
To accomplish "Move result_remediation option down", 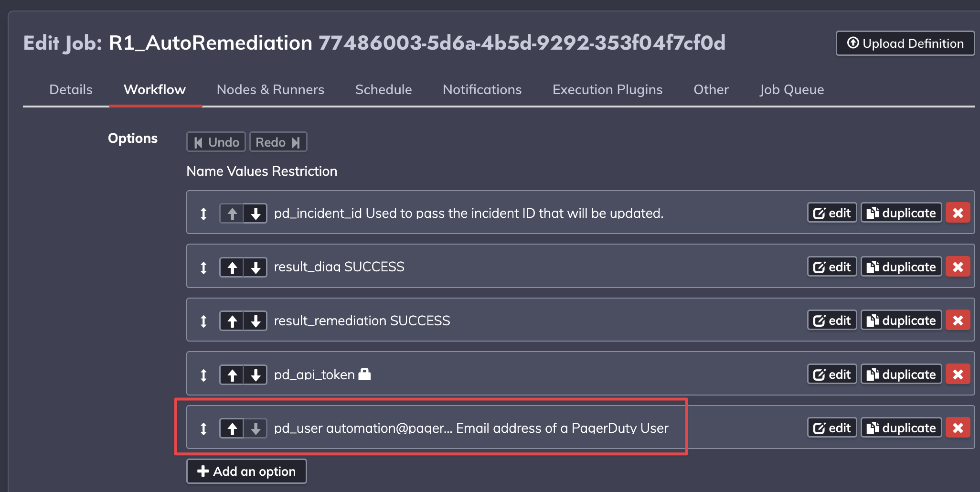I will pos(256,321).
